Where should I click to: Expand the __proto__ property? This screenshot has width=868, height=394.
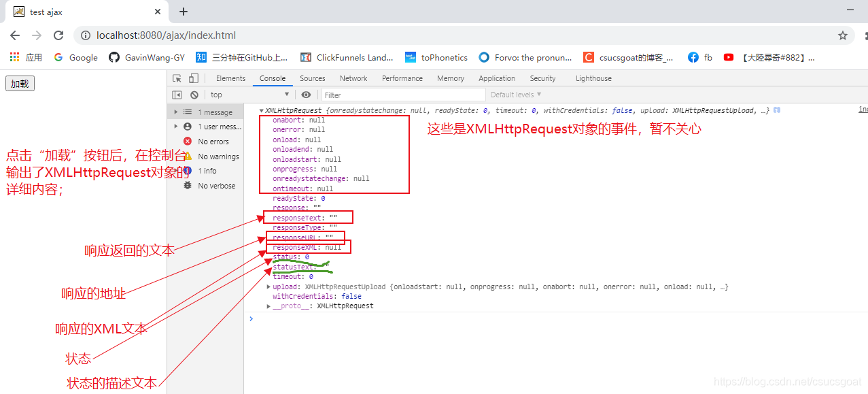pos(269,306)
